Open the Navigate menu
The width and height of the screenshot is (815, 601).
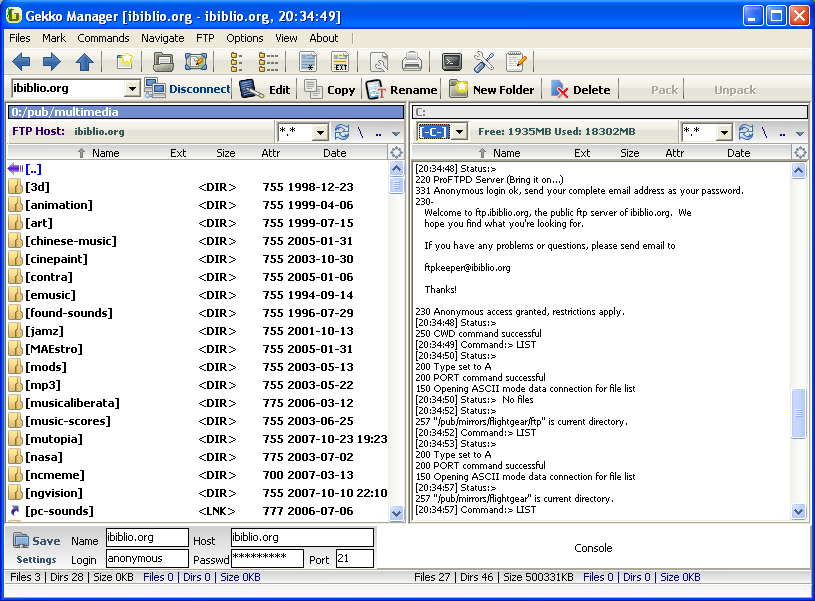163,38
